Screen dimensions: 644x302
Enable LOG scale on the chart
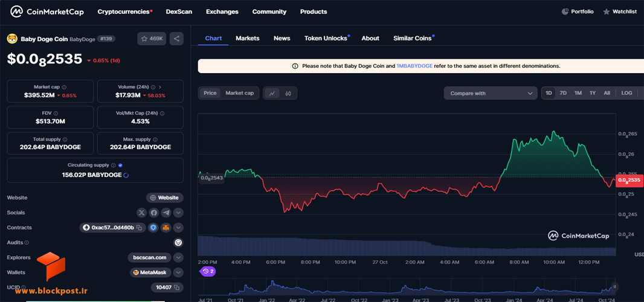coord(626,93)
